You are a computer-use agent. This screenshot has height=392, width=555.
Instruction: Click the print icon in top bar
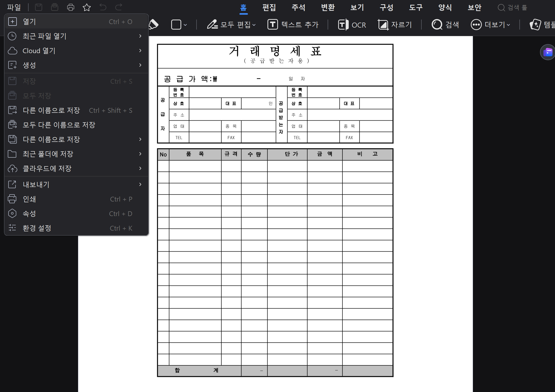71,7
